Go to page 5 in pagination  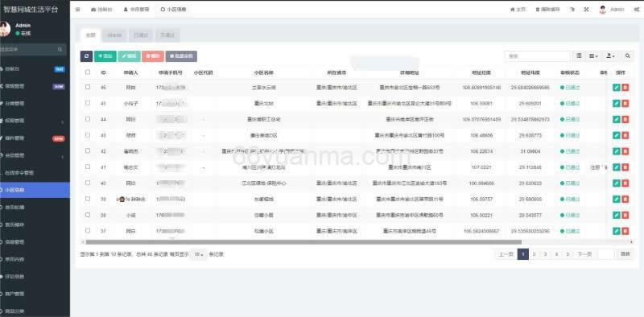(568, 254)
